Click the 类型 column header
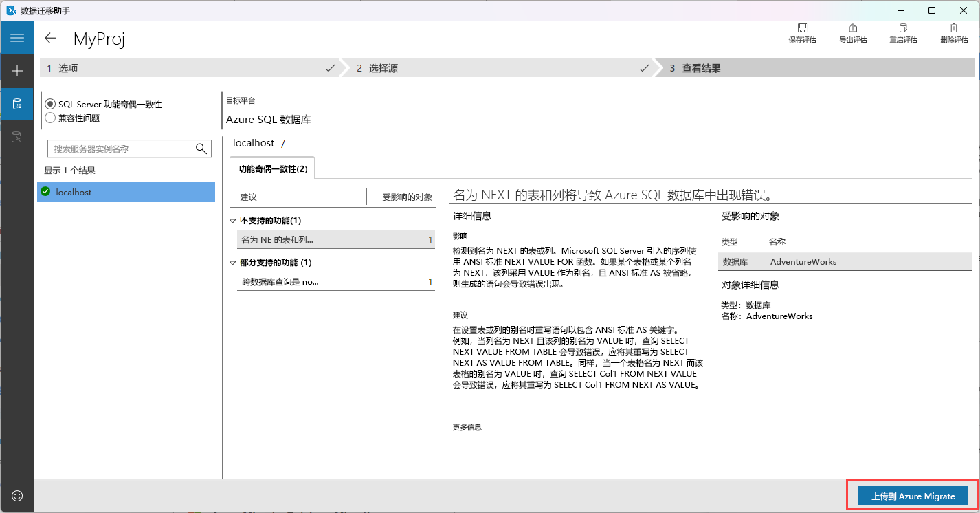The width and height of the screenshot is (980, 513). tap(728, 242)
